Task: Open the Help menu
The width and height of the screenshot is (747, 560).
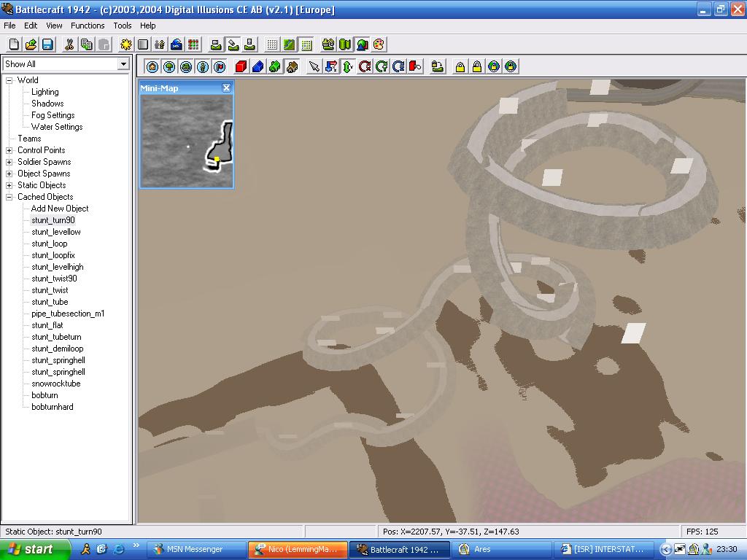Action: (x=147, y=26)
